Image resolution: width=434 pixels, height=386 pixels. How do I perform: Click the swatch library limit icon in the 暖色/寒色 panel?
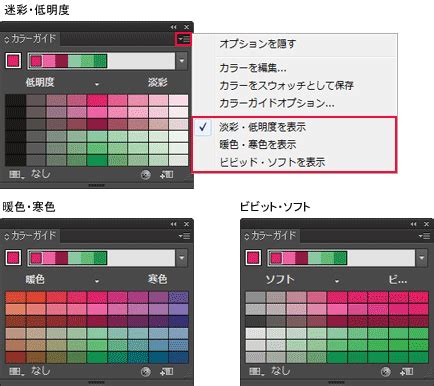pyautogui.click(x=16, y=372)
